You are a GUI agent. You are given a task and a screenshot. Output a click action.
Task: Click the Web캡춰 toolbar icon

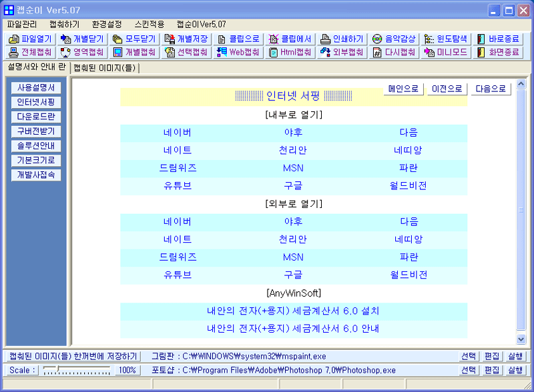(222, 52)
